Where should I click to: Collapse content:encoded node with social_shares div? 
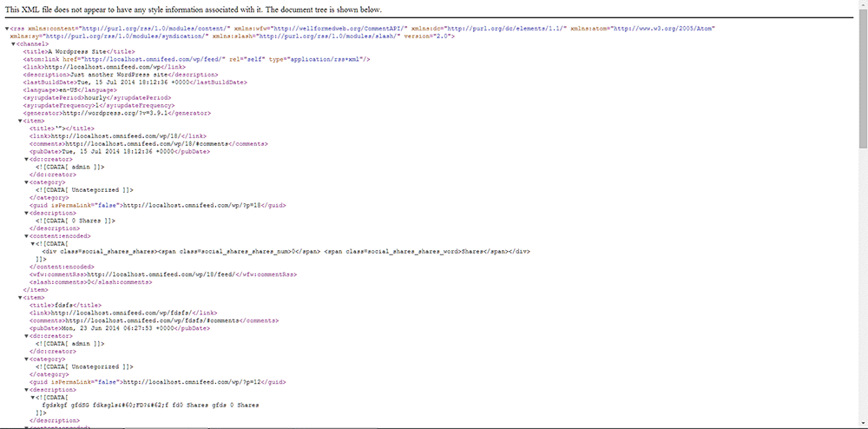27,236
